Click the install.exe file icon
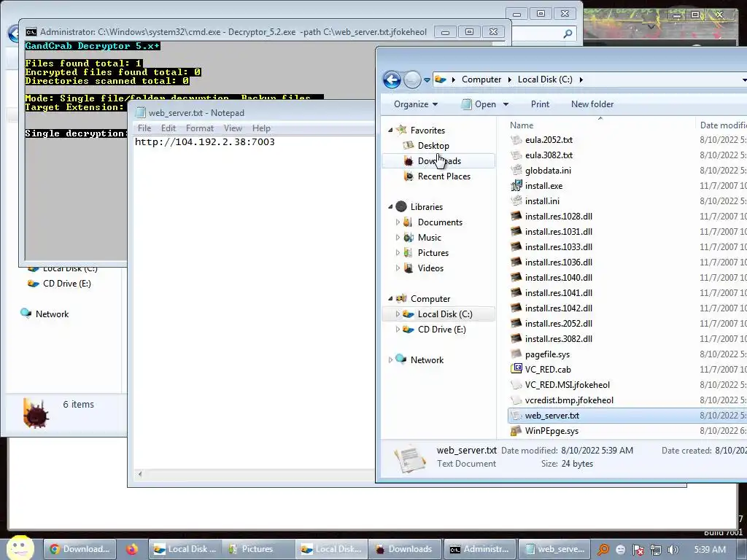This screenshot has width=747, height=560. 516,186
